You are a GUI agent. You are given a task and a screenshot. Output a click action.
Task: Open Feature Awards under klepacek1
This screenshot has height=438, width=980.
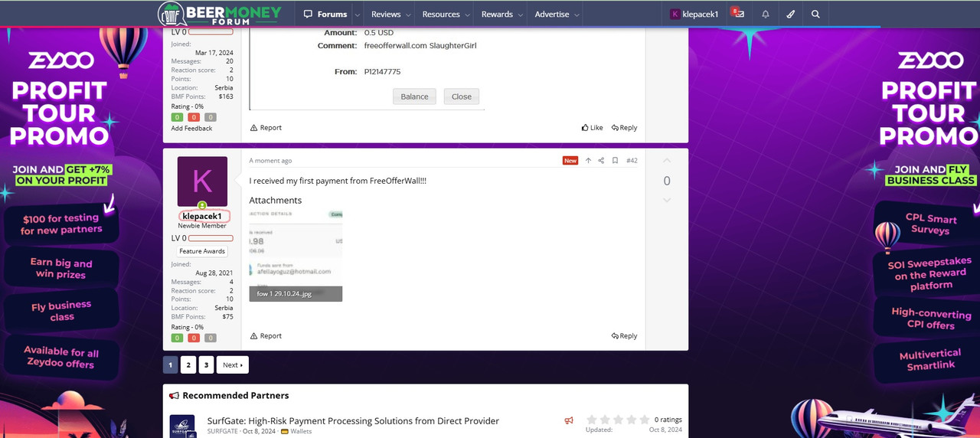202,251
